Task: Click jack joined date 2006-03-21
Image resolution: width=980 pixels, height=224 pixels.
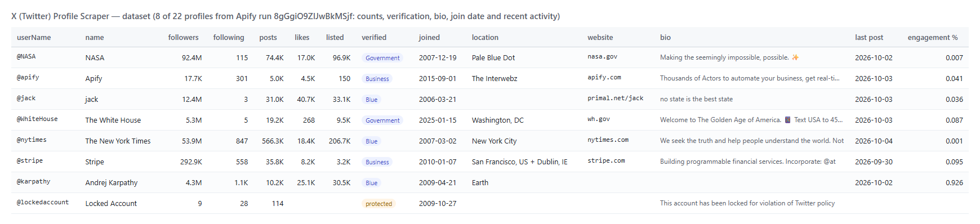Action: 438,100
